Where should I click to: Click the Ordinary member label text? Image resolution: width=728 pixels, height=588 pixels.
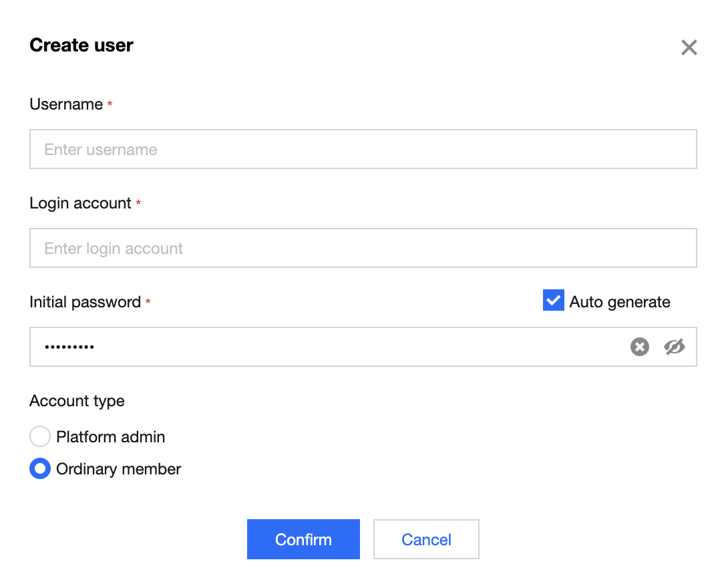coord(118,469)
